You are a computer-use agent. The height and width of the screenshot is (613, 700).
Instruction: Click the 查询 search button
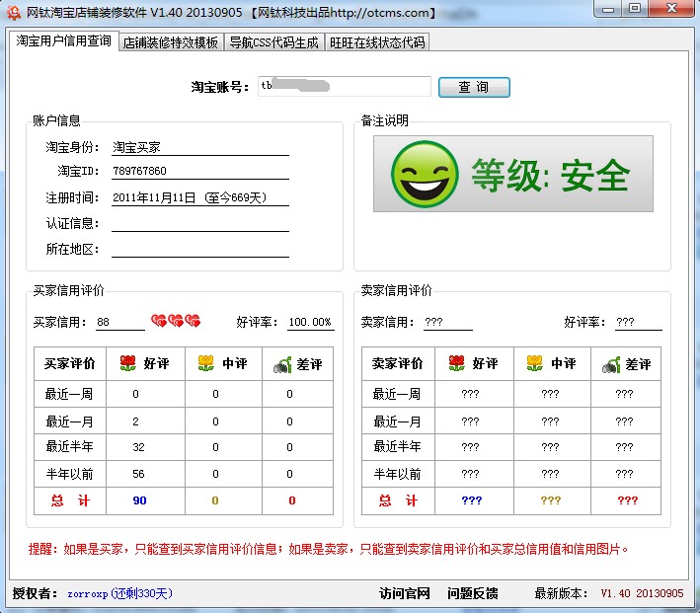pos(474,87)
